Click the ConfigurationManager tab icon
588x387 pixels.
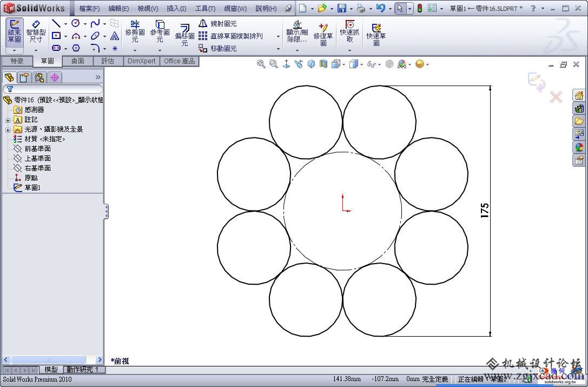click(39, 77)
